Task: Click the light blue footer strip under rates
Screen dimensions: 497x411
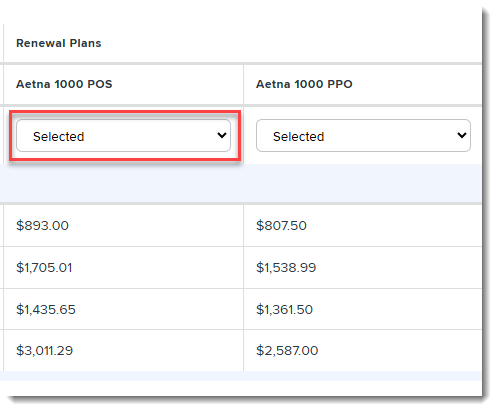Action: point(241,376)
